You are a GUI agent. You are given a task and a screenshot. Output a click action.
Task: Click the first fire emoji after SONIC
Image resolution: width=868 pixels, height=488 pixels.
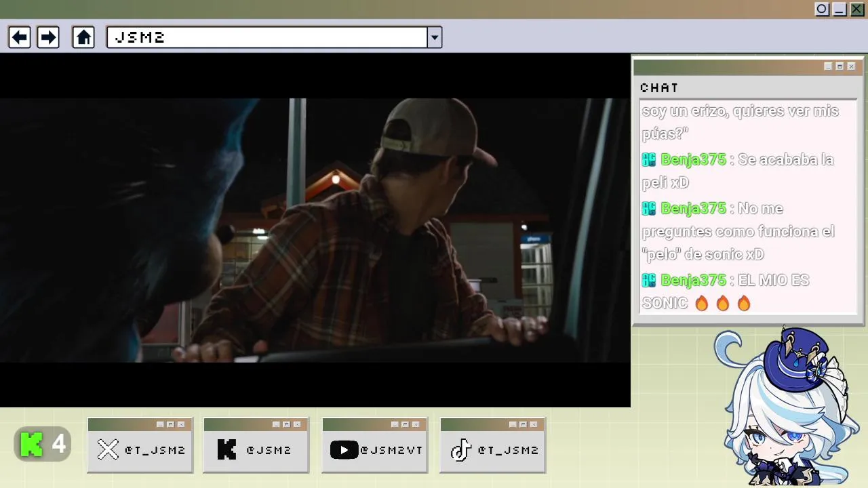tap(702, 303)
